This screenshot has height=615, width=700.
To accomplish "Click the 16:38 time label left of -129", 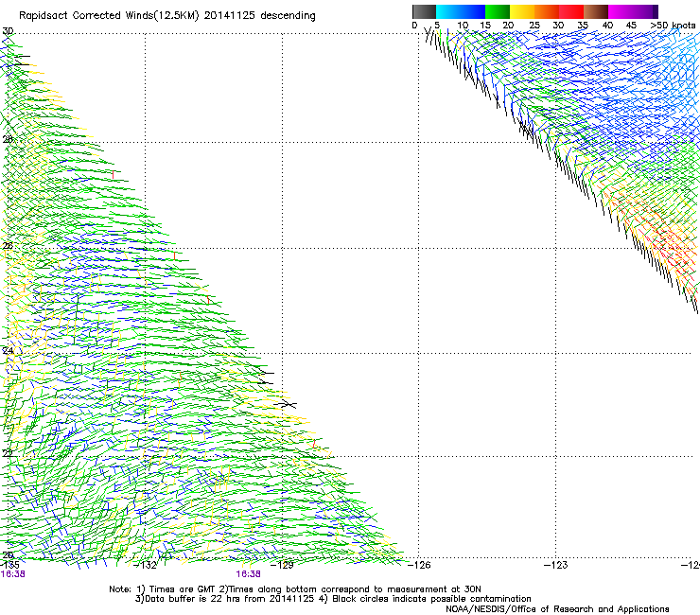I will [x=248, y=574].
